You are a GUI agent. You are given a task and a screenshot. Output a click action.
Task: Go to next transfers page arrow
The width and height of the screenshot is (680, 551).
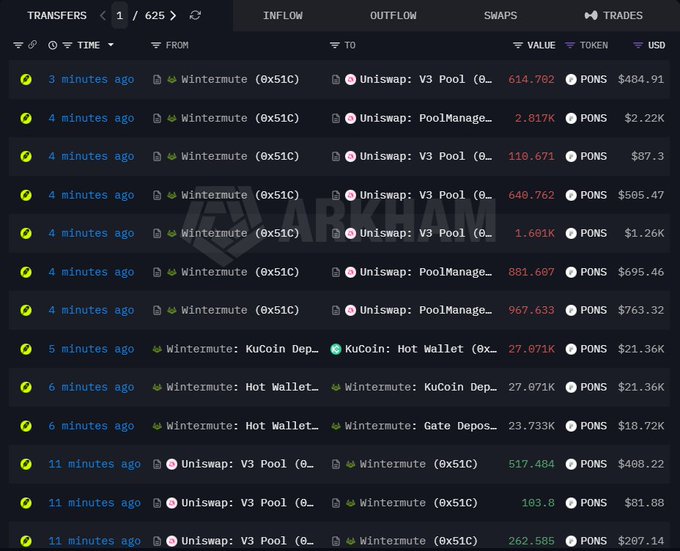(173, 16)
